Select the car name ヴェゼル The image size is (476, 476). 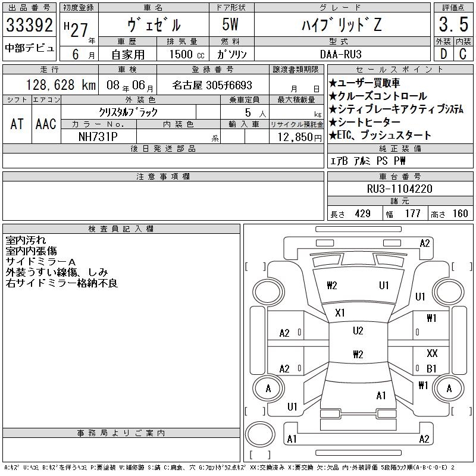(x=154, y=25)
